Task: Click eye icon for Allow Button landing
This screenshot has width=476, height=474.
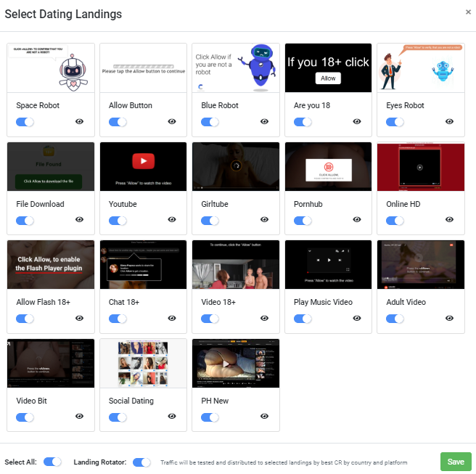Action: pyautogui.click(x=172, y=122)
